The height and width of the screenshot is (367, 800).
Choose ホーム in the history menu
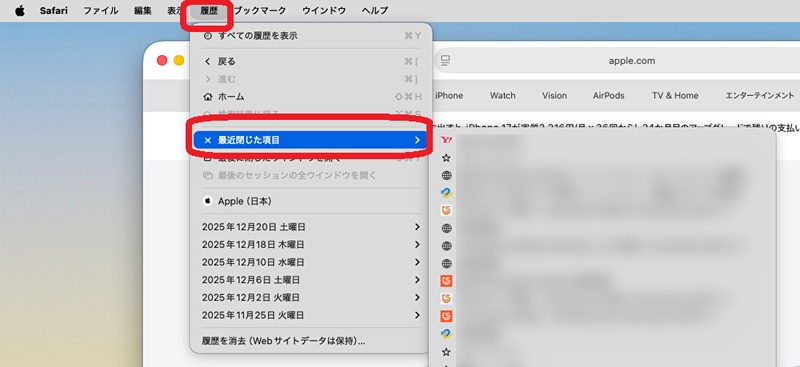(311, 96)
